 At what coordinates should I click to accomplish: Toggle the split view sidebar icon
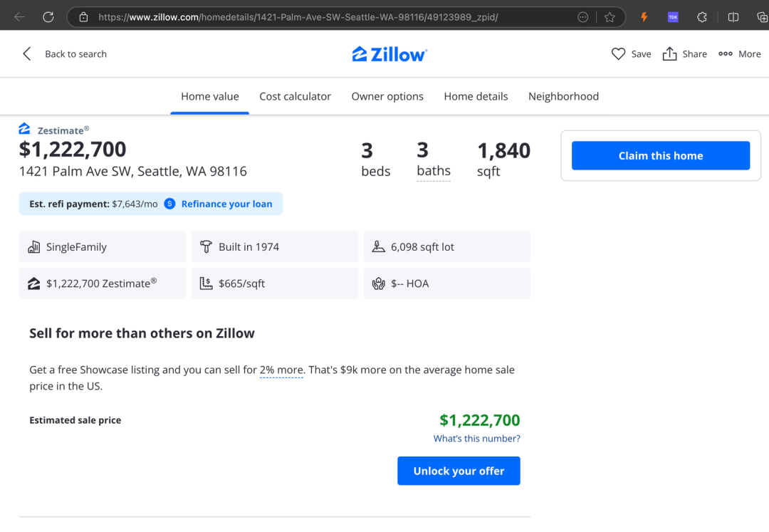tap(733, 17)
